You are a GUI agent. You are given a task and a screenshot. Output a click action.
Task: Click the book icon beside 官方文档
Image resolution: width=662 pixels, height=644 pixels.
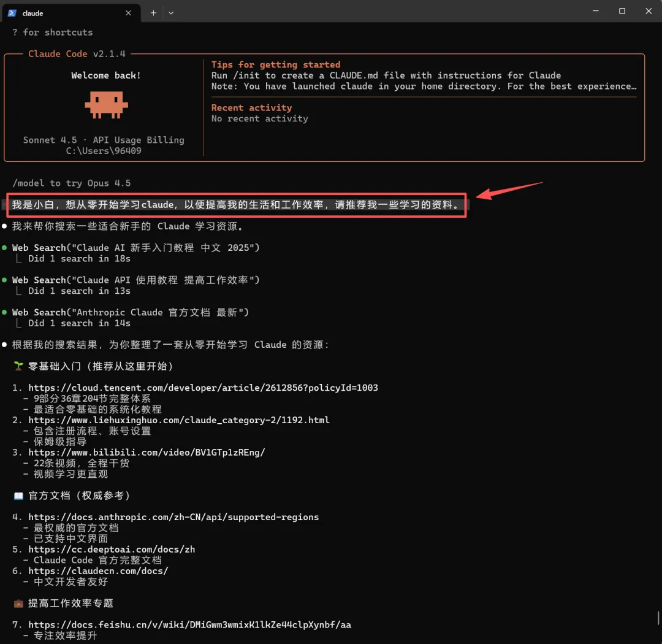click(x=18, y=496)
